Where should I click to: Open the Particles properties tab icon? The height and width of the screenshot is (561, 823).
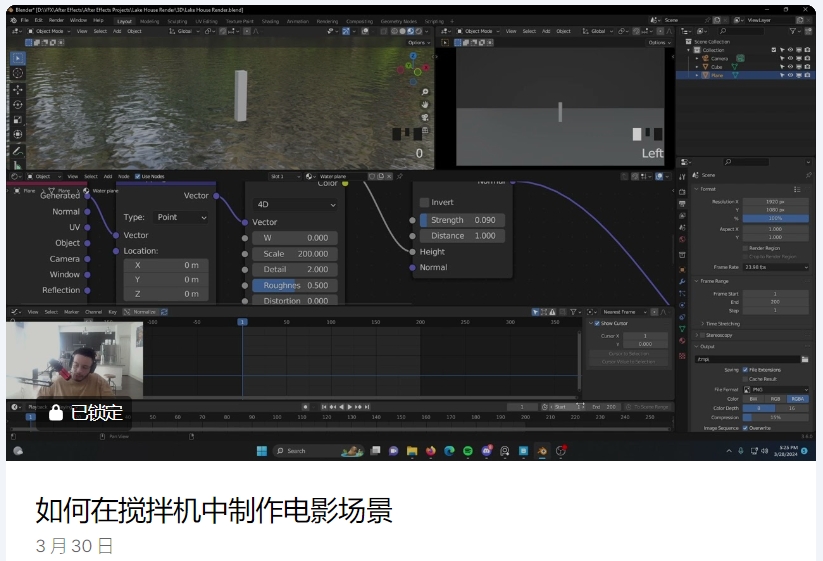pyautogui.click(x=682, y=293)
